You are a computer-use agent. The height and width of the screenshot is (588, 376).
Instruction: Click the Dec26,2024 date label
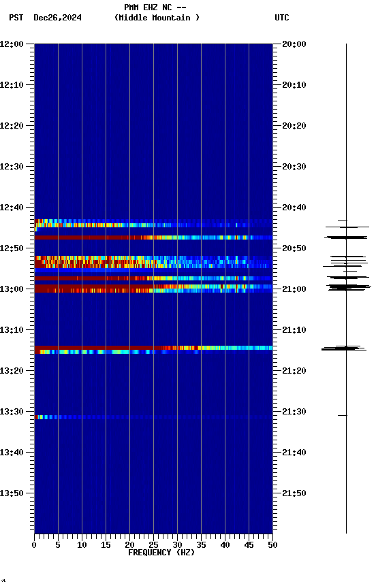click(57, 18)
